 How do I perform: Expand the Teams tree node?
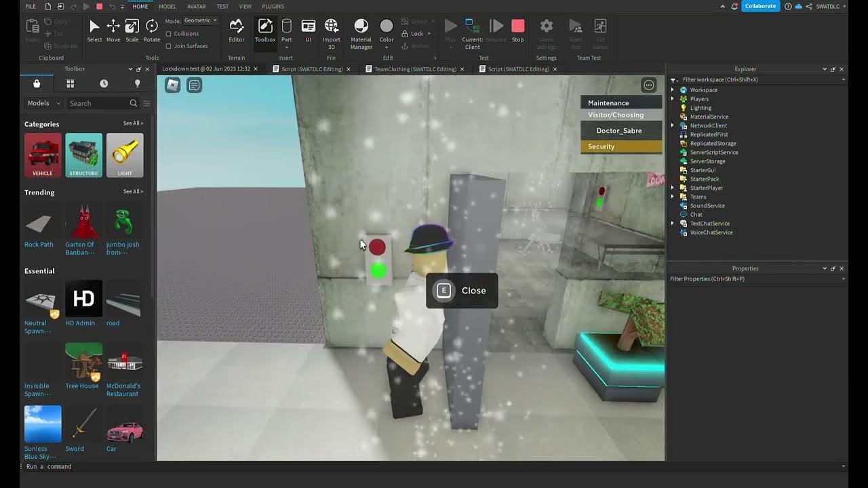click(673, 197)
